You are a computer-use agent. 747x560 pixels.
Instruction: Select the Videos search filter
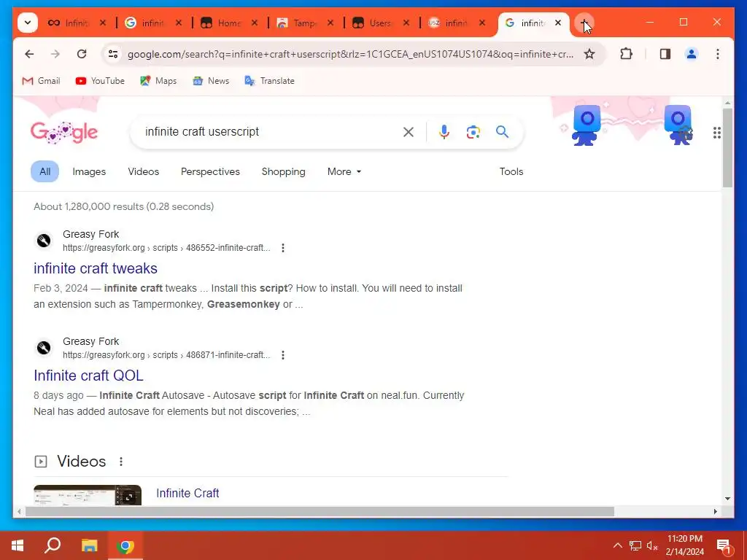coord(144,171)
